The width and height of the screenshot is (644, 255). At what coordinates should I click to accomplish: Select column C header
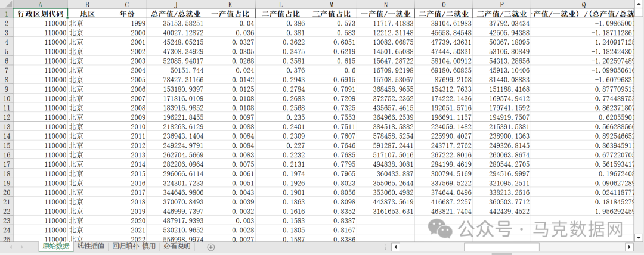pyautogui.click(x=126, y=5)
